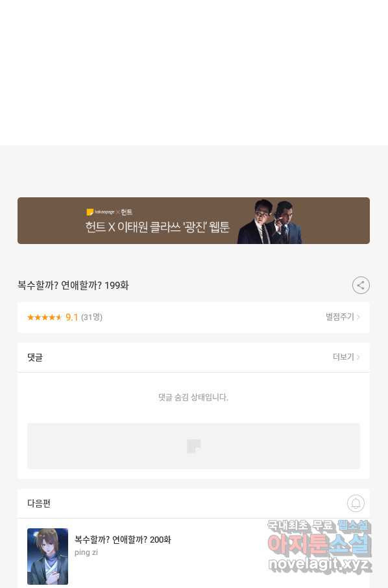
Task: Toggle the next-episode notification bell
Action: click(356, 503)
